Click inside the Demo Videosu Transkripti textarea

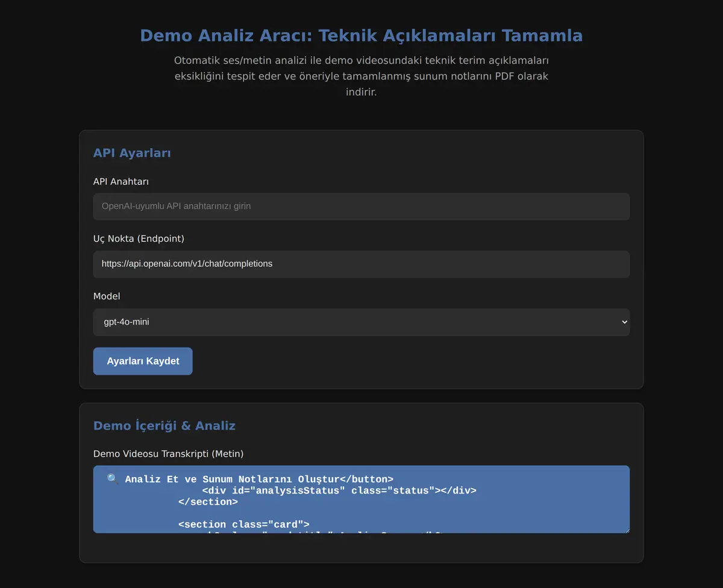361,499
